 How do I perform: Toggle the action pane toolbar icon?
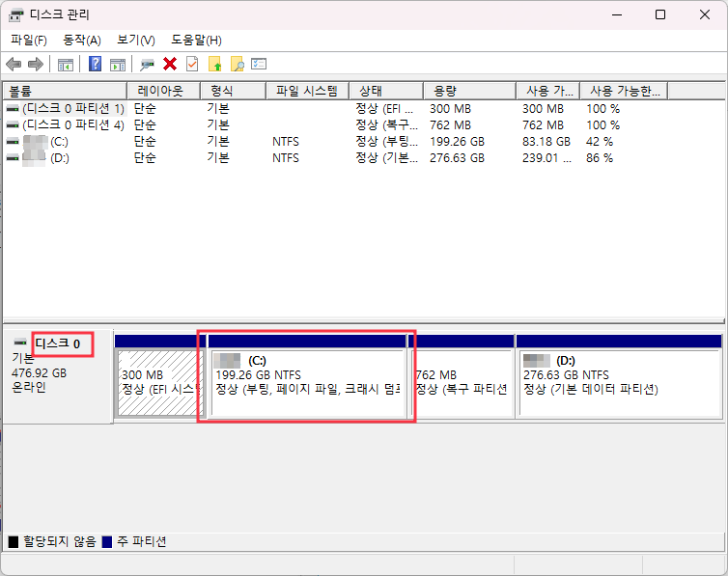[118, 65]
